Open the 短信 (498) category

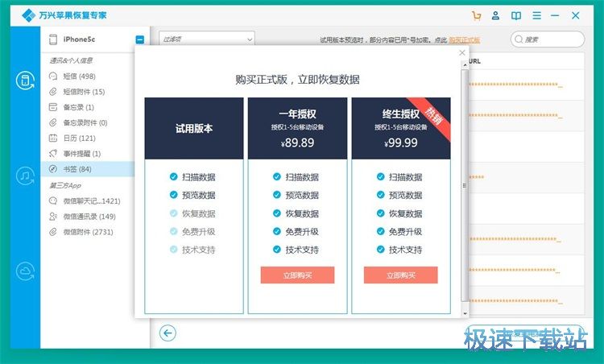pos(88,77)
